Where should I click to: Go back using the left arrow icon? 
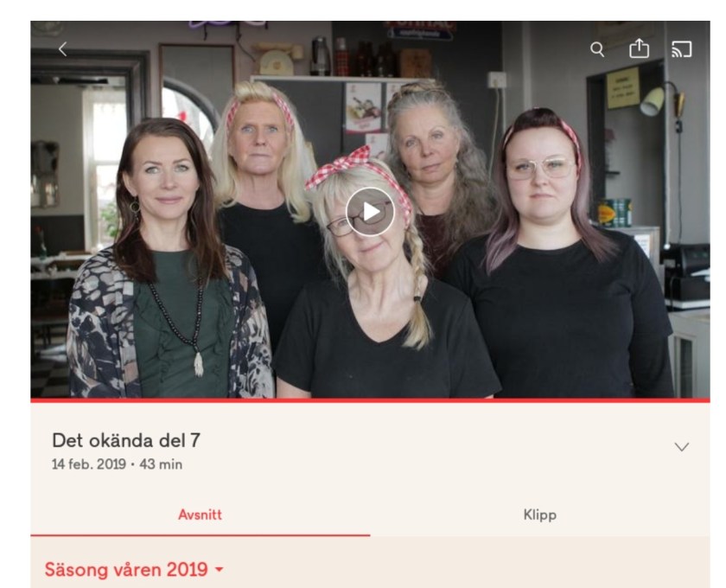(63, 49)
